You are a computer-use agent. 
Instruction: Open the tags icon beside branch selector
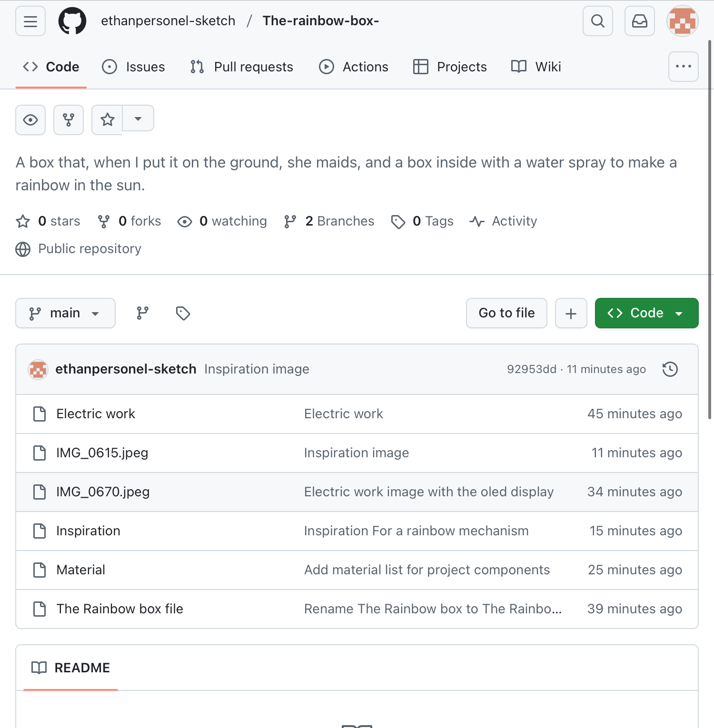[x=183, y=313]
